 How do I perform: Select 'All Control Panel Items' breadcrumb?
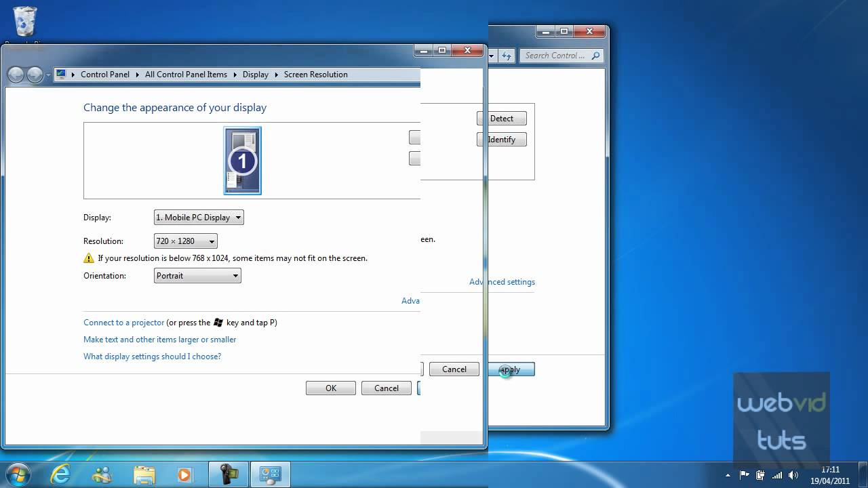(186, 75)
